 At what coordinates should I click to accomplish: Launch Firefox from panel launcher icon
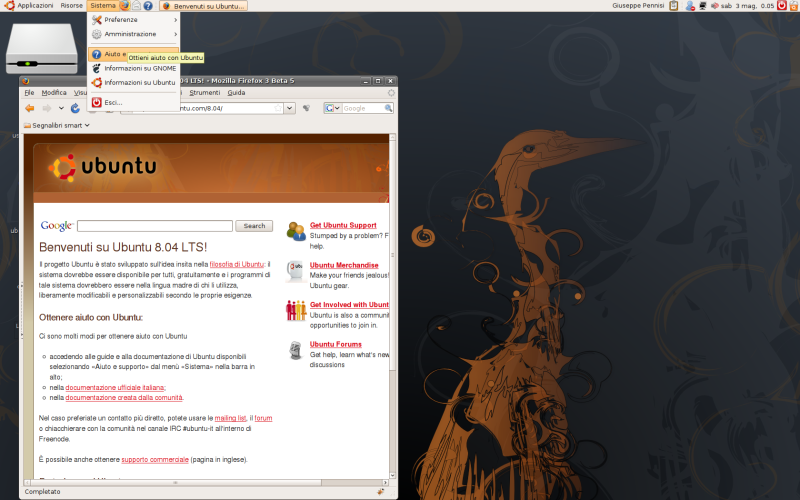click(125, 6)
